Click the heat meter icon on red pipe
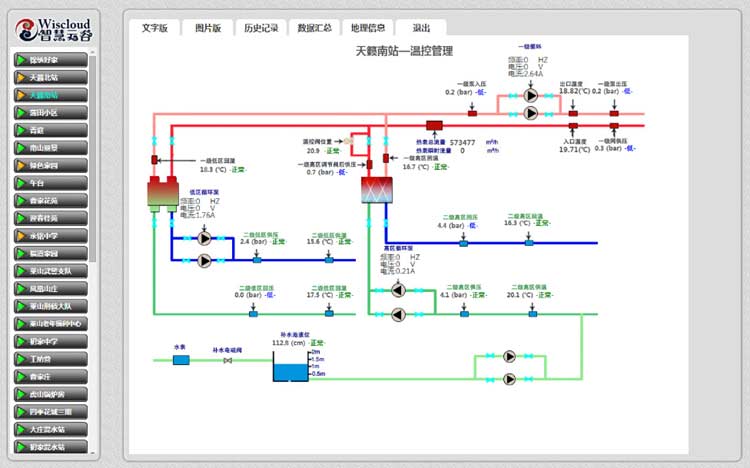The image size is (750, 468). coord(434,125)
